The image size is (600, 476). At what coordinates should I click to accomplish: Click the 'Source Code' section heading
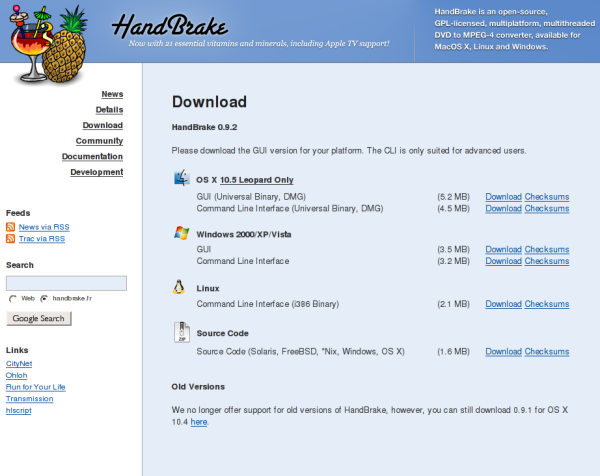222,333
